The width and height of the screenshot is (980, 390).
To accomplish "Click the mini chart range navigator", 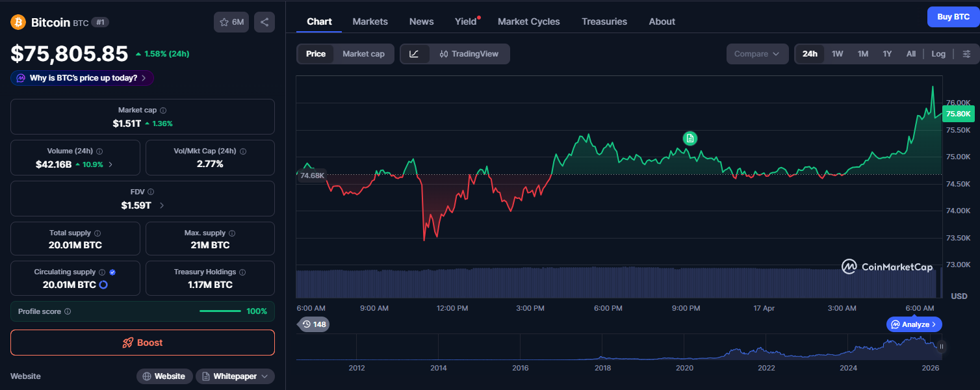I will pyautogui.click(x=619, y=347).
